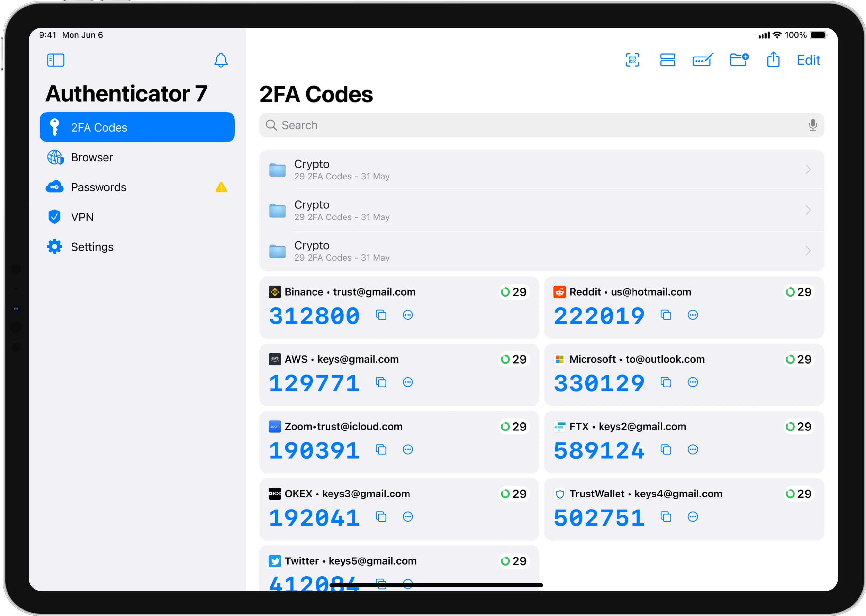866x616 pixels.
Task: Copy the Microsoft code 330129
Action: (666, 382)
